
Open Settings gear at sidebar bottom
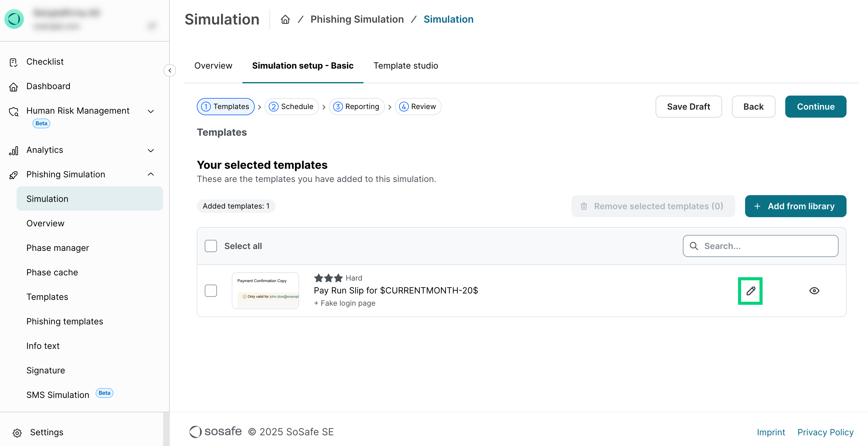point(17,433)
